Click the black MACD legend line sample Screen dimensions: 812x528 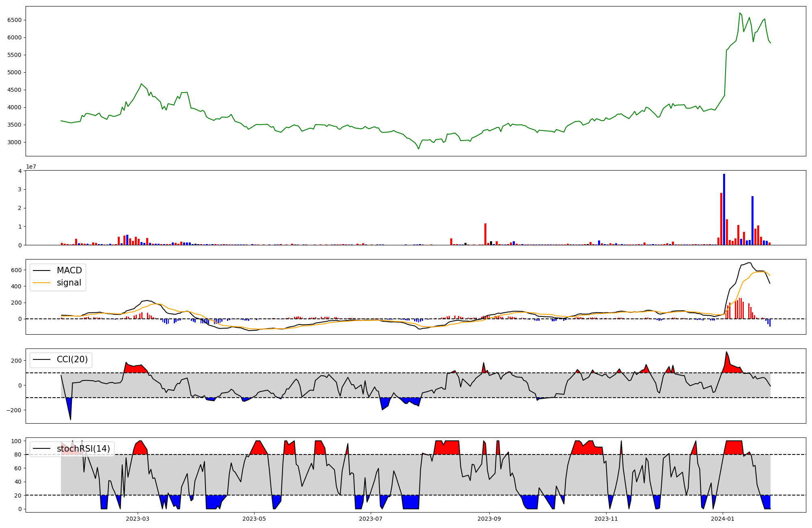point(41,270)
